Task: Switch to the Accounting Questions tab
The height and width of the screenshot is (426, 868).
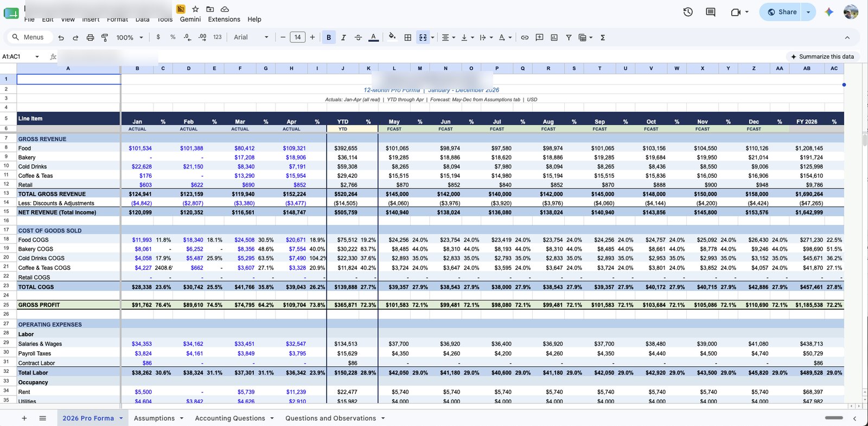Action: pyautogui.click(x=230, y=418)
